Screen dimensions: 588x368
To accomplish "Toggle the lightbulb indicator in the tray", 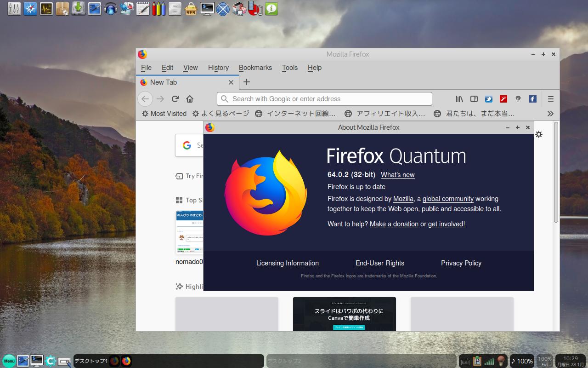I will [501, 361].
